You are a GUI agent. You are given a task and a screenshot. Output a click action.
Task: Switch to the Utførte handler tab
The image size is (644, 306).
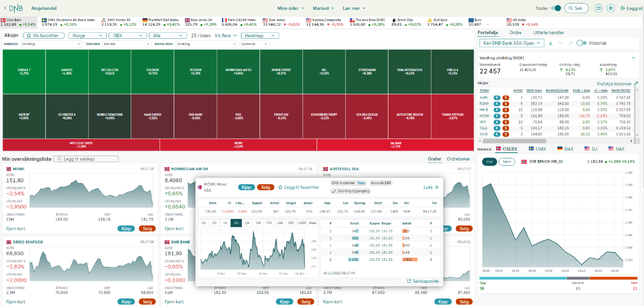coord(548,33)
